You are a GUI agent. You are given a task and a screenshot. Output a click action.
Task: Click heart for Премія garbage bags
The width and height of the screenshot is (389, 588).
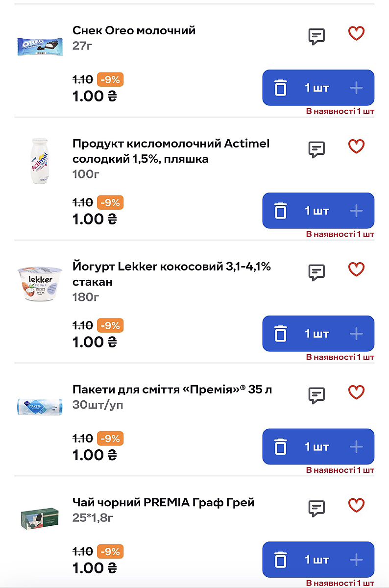[356, 392]
